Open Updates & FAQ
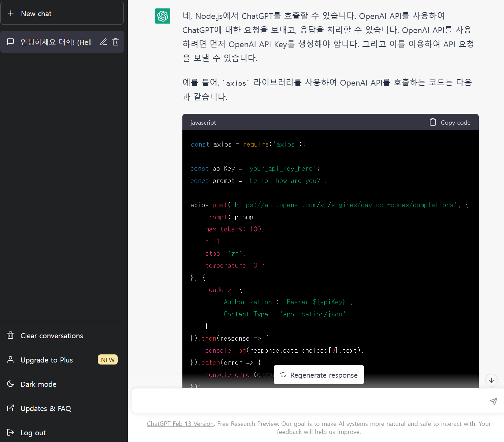504x442 pixels. (62, 408)
